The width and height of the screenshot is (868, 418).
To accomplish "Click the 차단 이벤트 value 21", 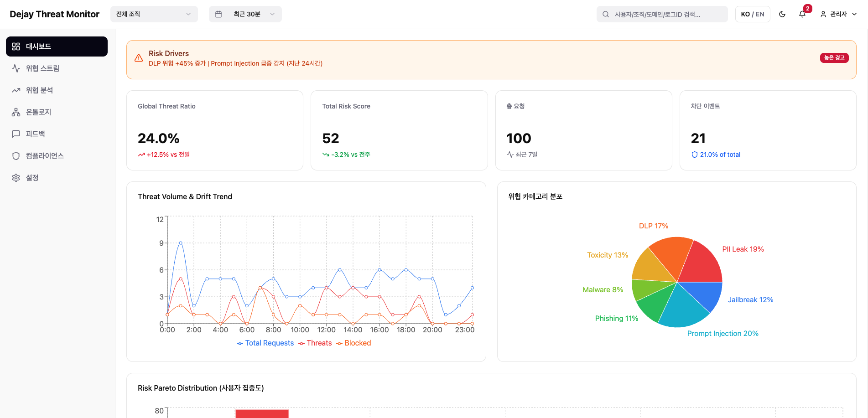I will click(698, 138).
